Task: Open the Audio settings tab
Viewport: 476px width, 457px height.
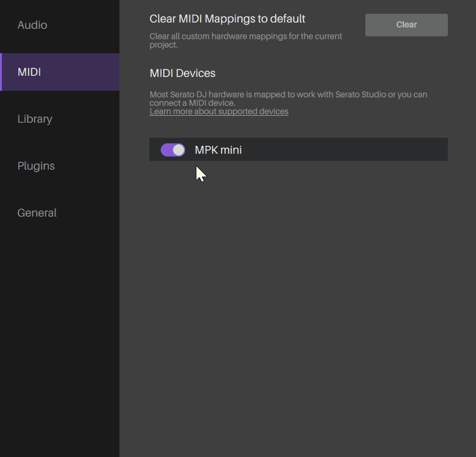Action: [33, 25]
